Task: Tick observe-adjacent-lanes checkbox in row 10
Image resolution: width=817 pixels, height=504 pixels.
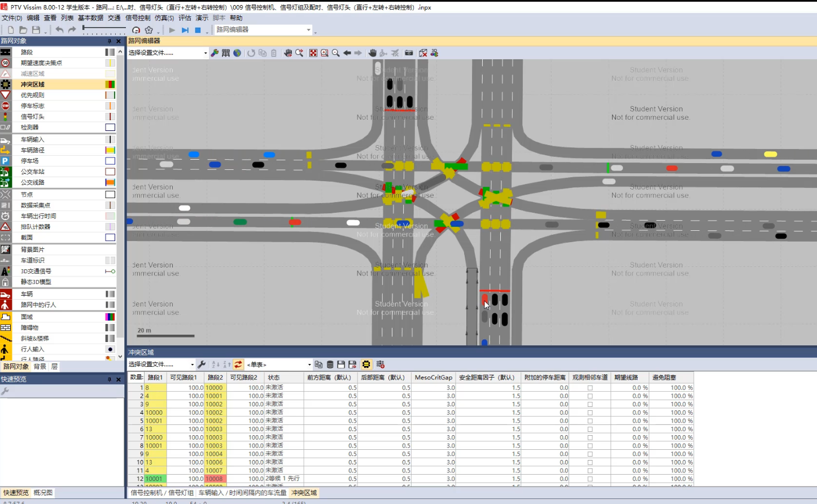Action: click(x=590, y=462)
